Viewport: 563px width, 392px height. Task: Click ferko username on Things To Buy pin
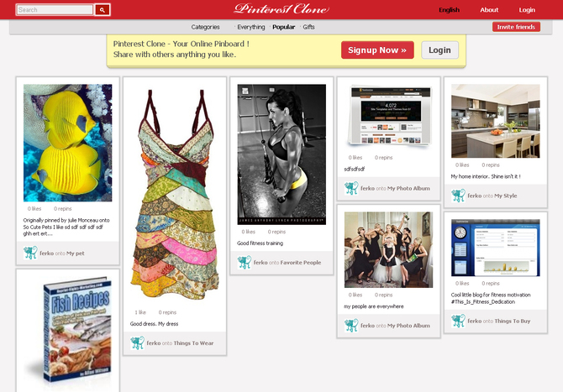pos(474,321)
